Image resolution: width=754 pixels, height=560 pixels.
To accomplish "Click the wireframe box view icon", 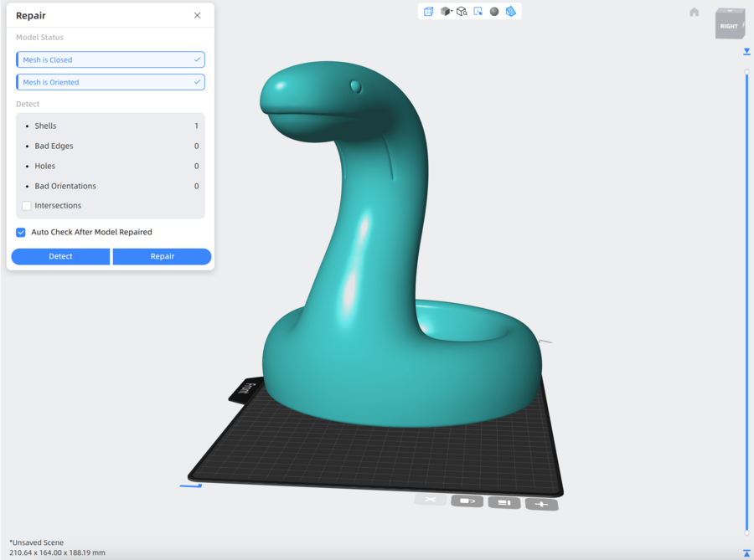I will tap(429, 12).
